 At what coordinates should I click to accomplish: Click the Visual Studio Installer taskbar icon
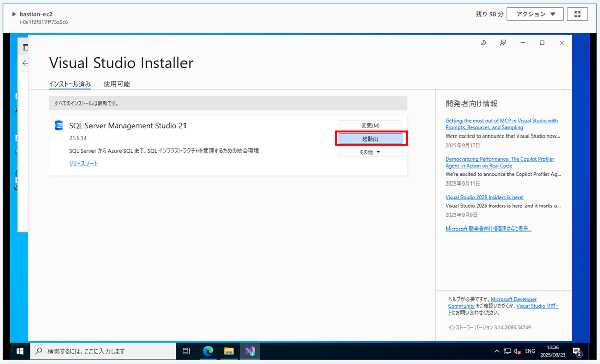coord(250,351)
